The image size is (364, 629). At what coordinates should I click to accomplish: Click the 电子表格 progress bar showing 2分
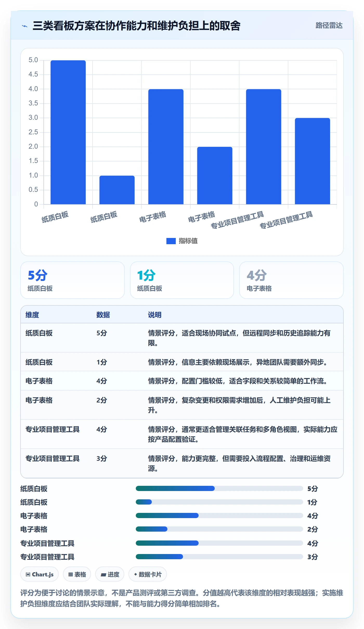(219, 529)
